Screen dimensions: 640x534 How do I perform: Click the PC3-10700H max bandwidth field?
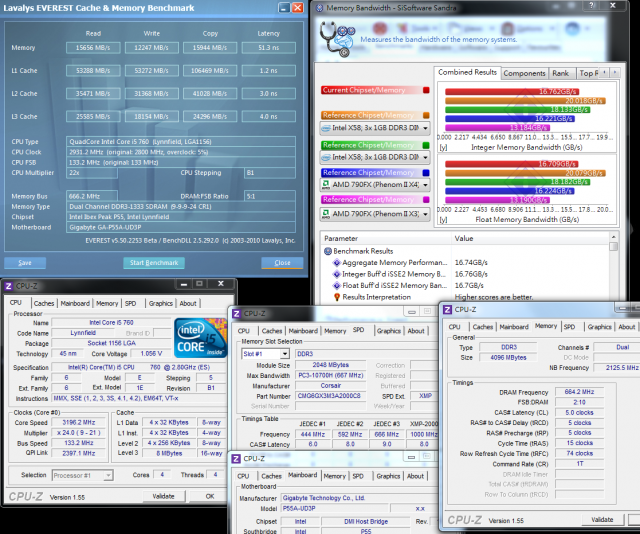click(331, 375)
